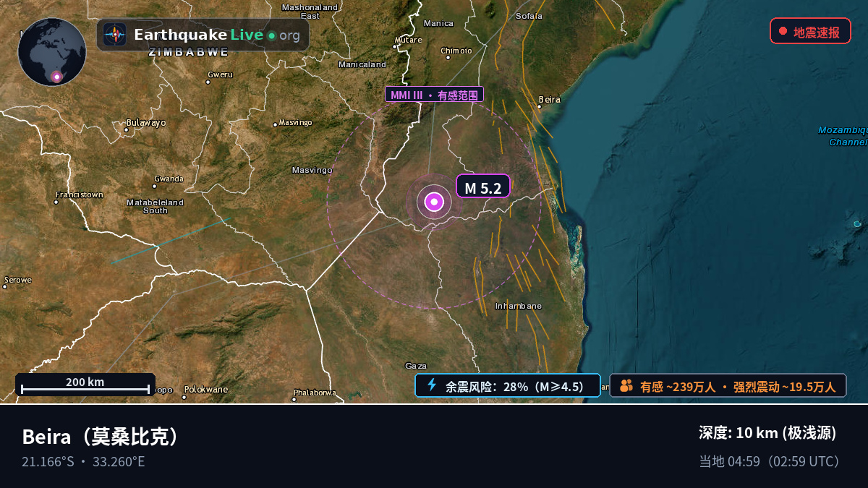Click the Inhambane label on map
The width and height of the screenshot is (868, 488).
coord(518,306)
